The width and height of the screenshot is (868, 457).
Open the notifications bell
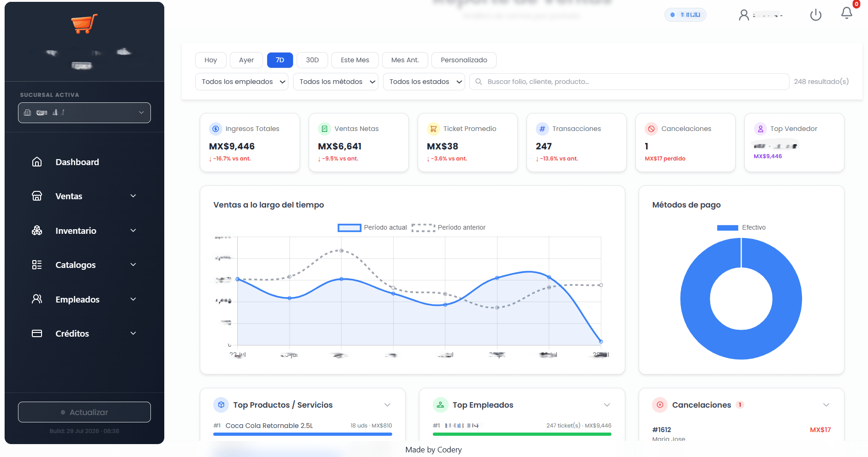point(847,13)
